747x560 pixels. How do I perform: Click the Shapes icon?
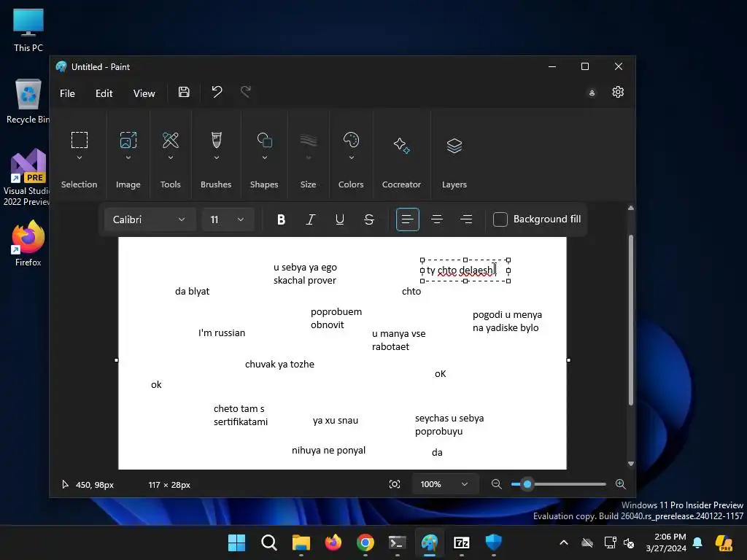pos(264,140)
